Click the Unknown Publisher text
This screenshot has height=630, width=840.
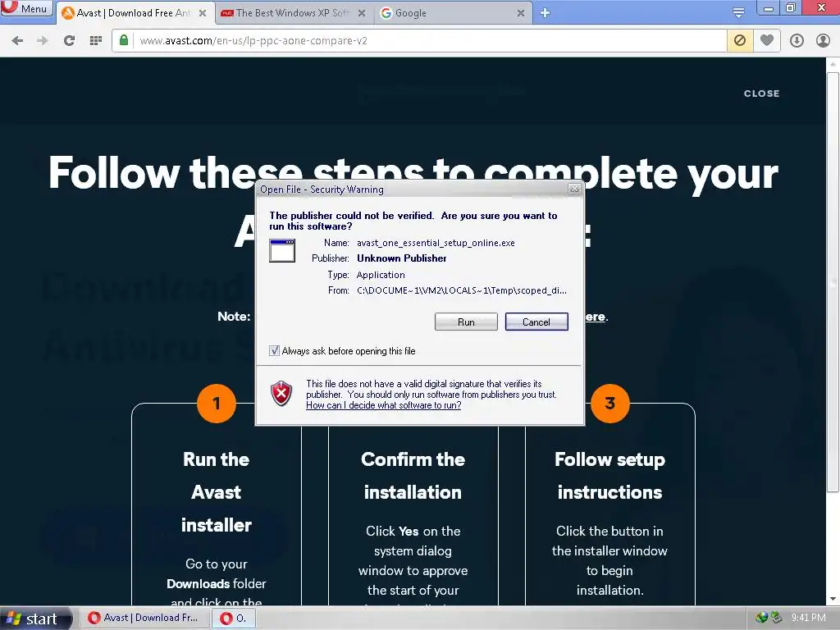402,258
